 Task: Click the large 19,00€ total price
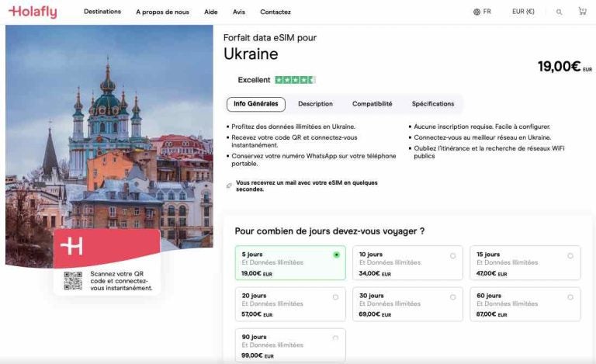coord(564,67)
